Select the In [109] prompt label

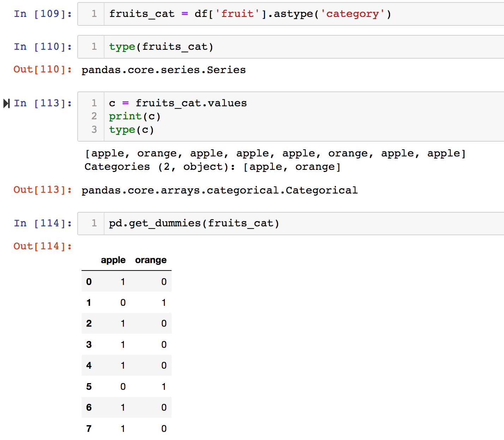point(43,14)
